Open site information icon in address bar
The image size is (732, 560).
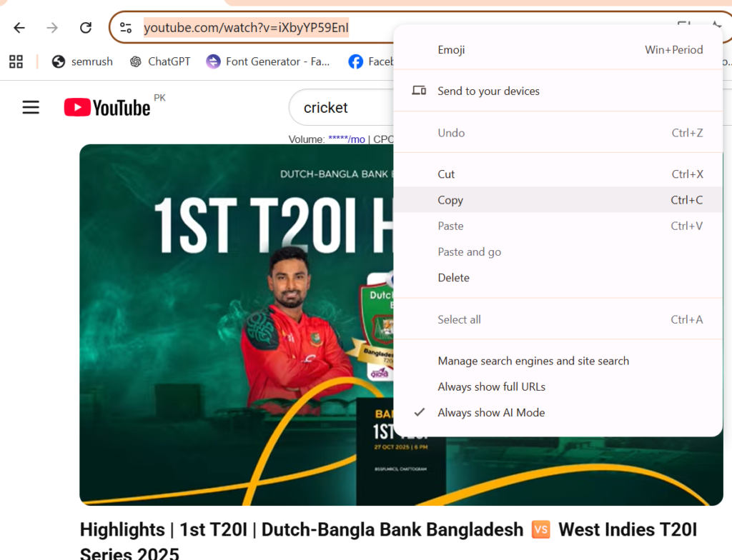pos(126,28)
